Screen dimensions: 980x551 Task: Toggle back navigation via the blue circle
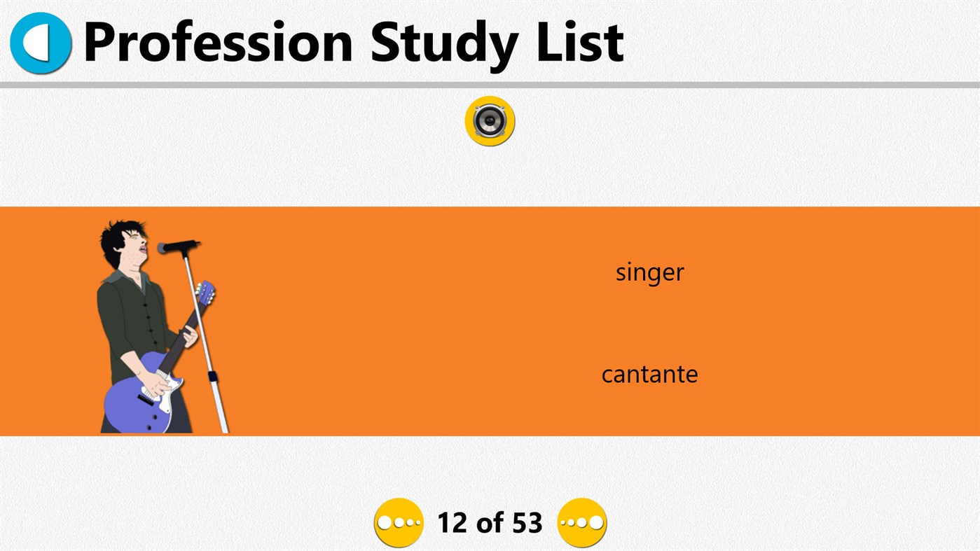(40, 43)
